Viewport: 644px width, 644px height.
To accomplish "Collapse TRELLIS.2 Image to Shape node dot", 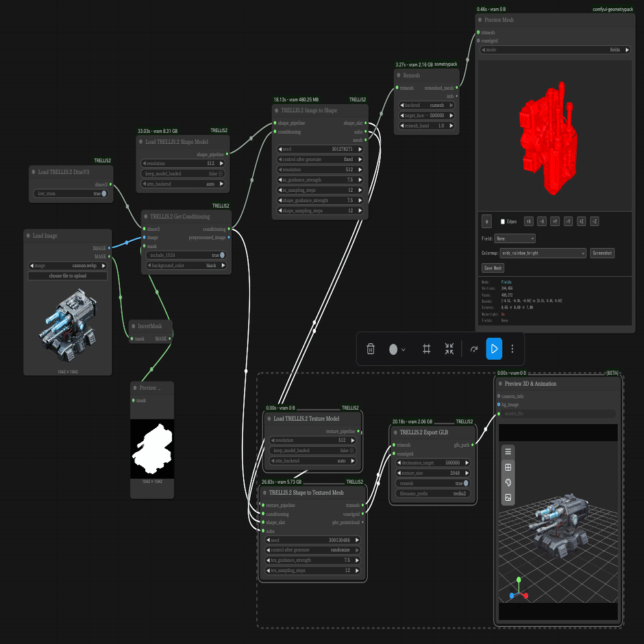I will coord(276,110).
